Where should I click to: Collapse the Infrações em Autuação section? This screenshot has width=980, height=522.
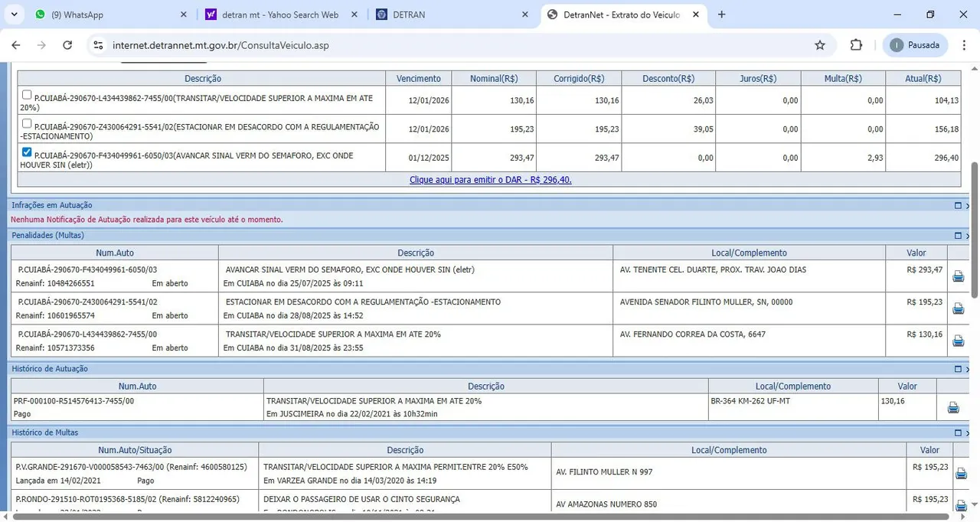pos(957,206)
